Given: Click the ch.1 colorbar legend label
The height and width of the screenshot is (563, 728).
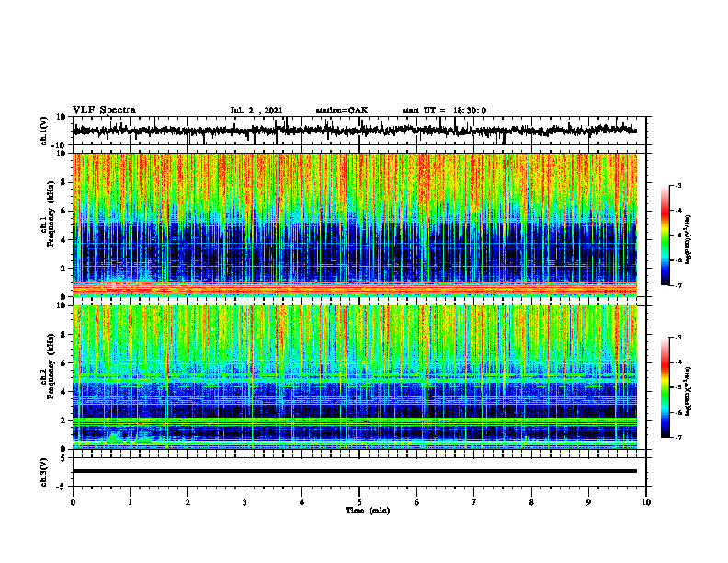Looking at the screenshot, I should click(689, 240).
